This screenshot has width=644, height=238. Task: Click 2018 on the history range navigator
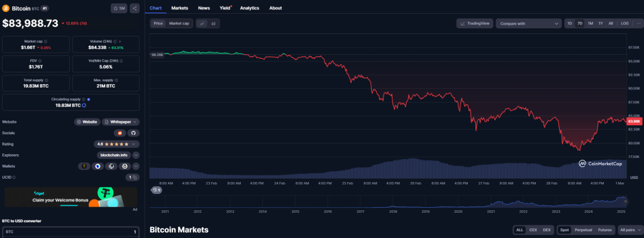(x=393, y=212)
